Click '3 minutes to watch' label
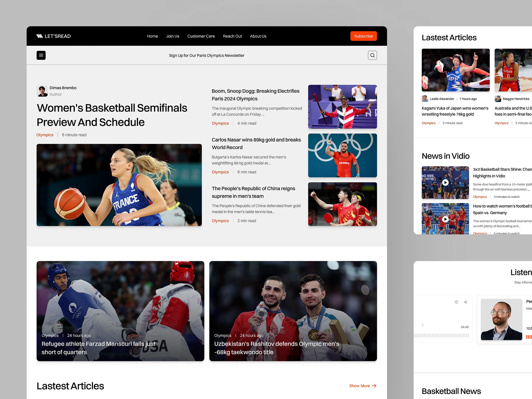This screenshot has height=399, width=532. (x=507, y=197)
